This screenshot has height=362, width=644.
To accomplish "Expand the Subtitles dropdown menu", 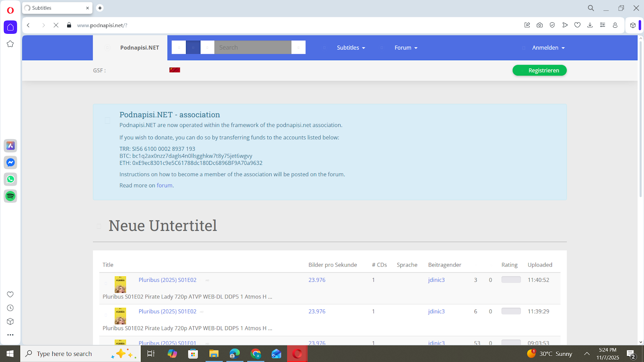I will pyautogui.click(x=351, y=47).
